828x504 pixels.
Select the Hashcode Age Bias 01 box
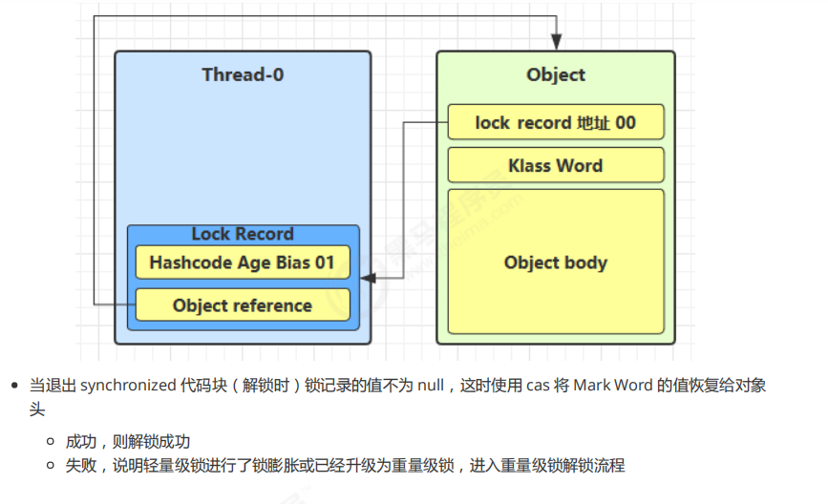tap(243, 262)
